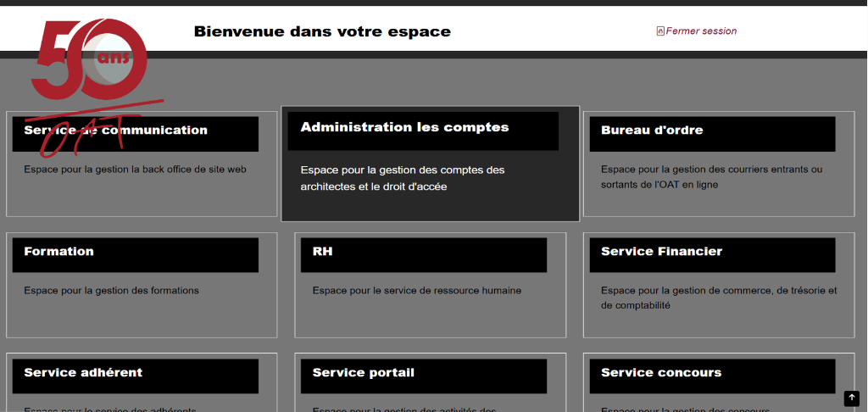Click the courriers entrants ou sortants description
The image size is (868, 412).
(711, 176)
